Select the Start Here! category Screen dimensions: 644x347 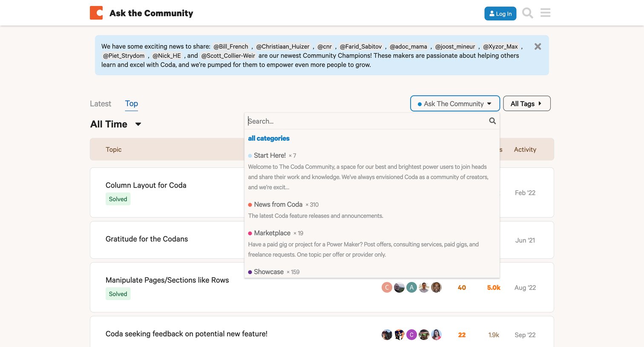click(270, 156)
